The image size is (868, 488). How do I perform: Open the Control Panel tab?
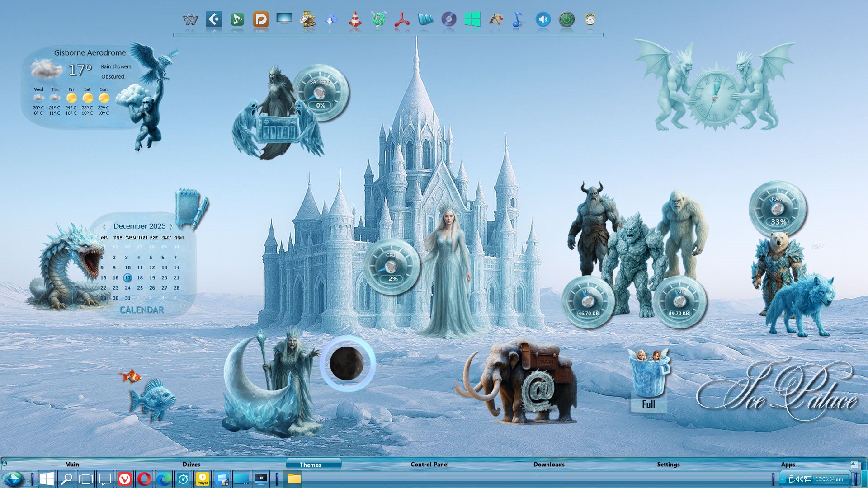(429, 465)
